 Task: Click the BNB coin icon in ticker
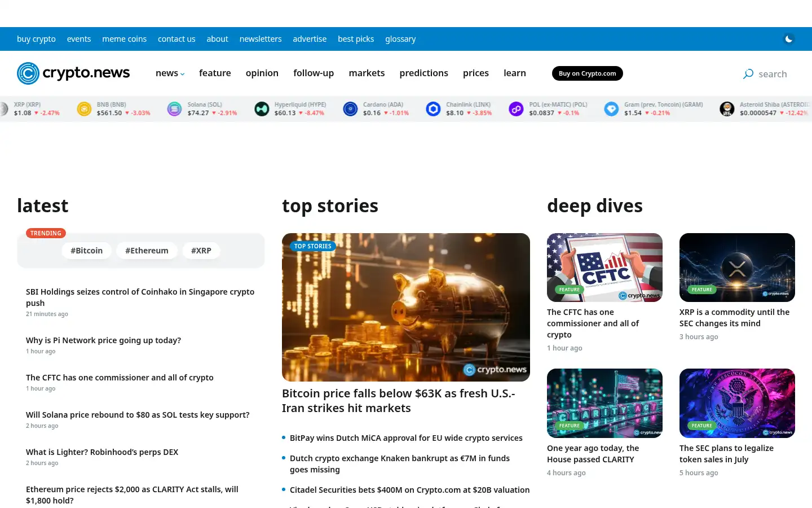tap(84, 109)
